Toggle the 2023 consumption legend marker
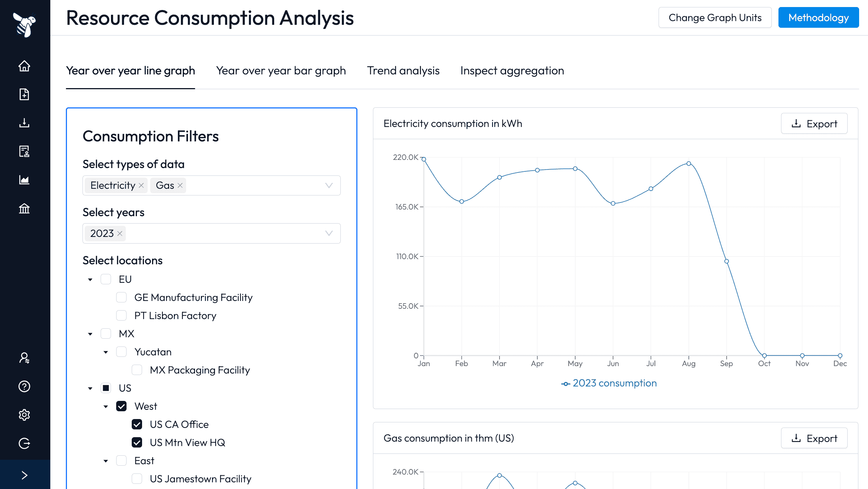The width and height of the screenshot is (868, 489). click(x=565, y=384)
